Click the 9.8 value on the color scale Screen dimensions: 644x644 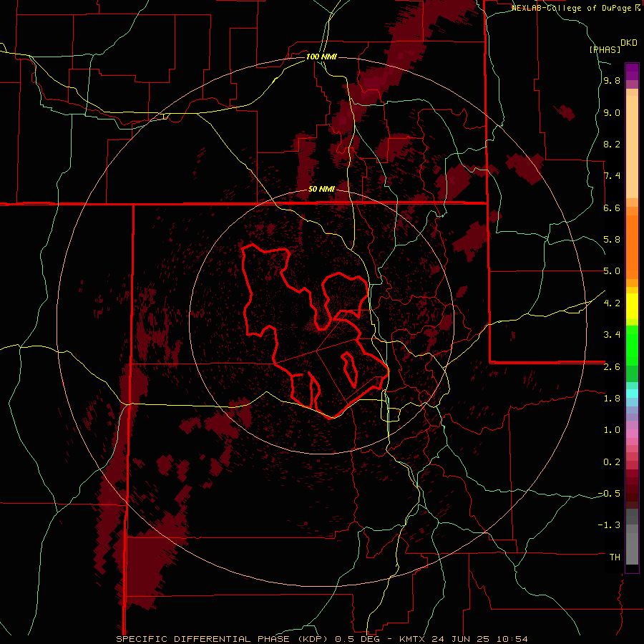[612, 80]
